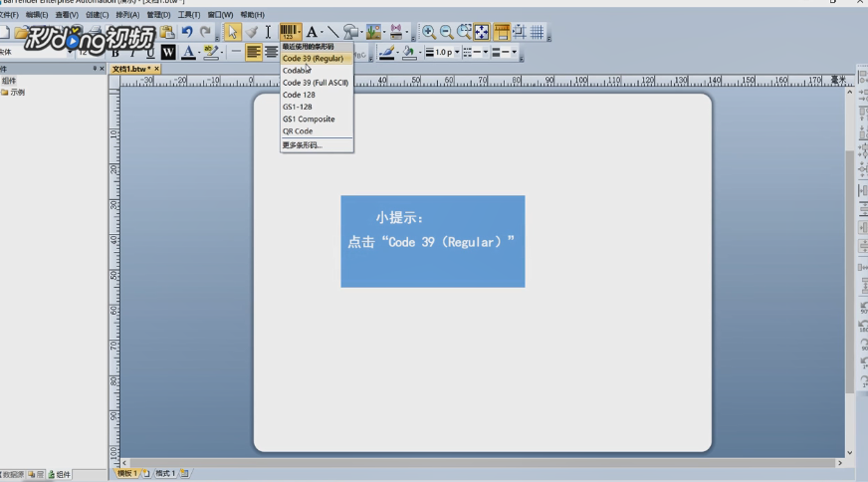Viewport: 868px width, 482px height.
Task: Click the zoom out magnifier
Action: (446, 32)
